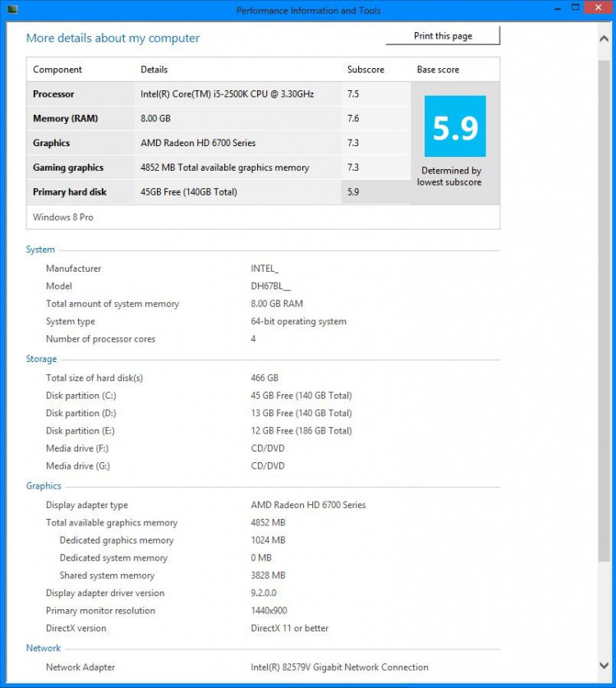
Task: Click the System section heading
Action: [40, 250]
